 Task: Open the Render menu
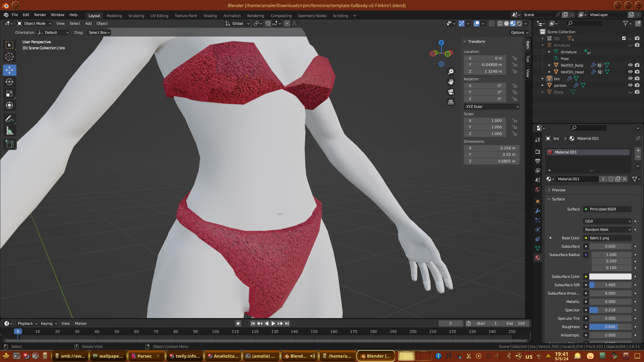click(40, 15)
